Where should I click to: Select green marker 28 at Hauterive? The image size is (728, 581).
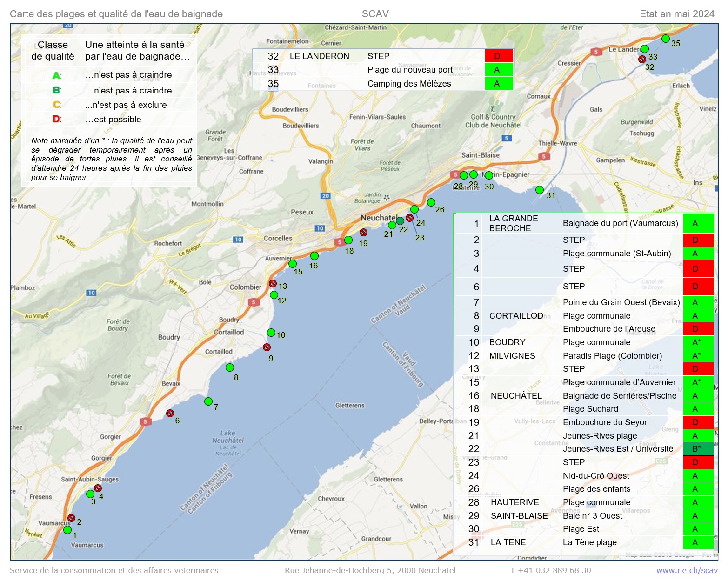464,175
